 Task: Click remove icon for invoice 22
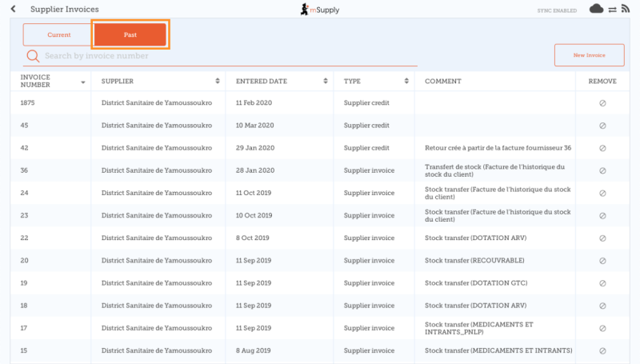[x=602, y=238]
